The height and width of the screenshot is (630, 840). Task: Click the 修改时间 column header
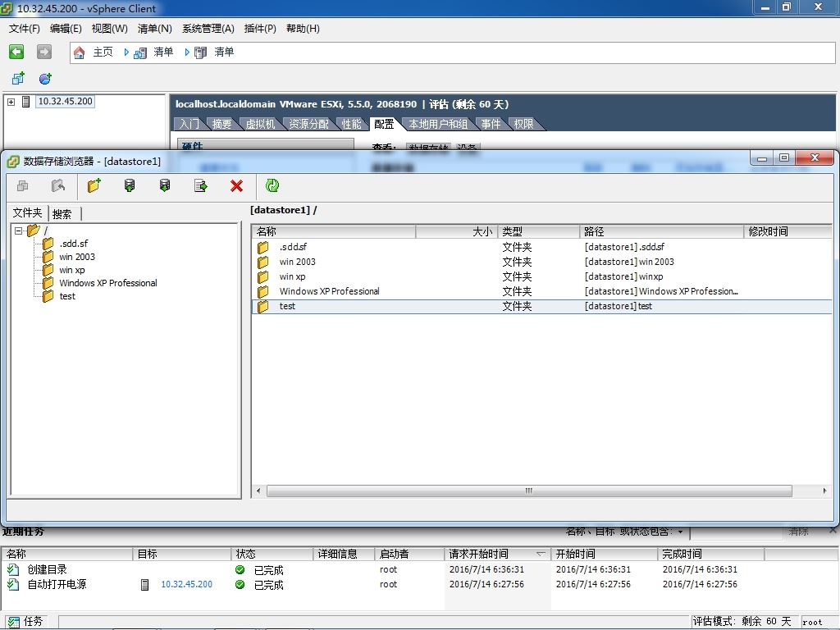pyautogui.click(x=787, y=231)
